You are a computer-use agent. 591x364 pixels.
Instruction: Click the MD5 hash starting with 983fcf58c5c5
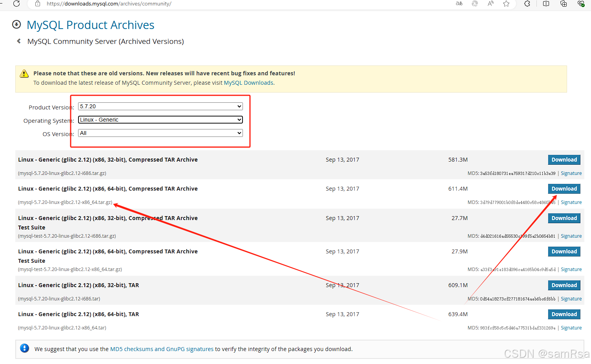point(518,328)
